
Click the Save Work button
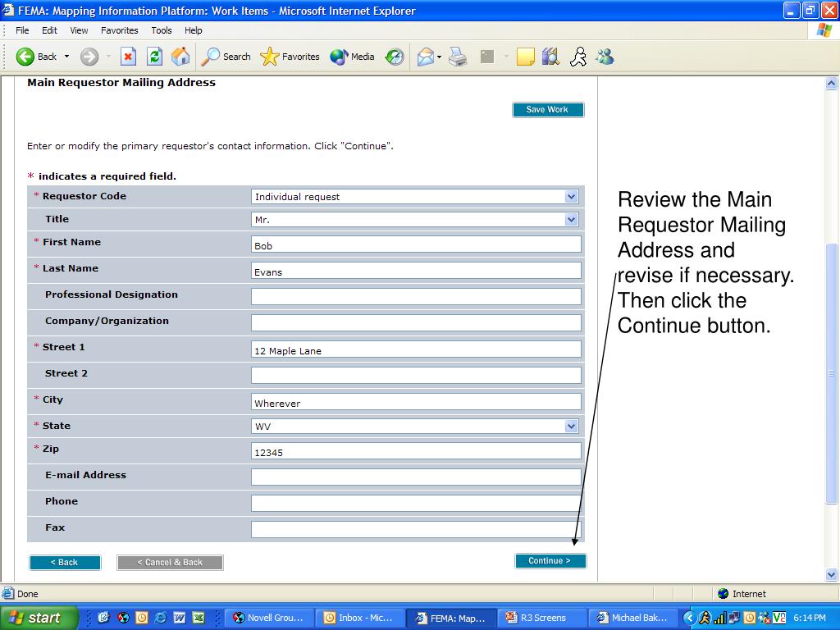click(547, 109)
